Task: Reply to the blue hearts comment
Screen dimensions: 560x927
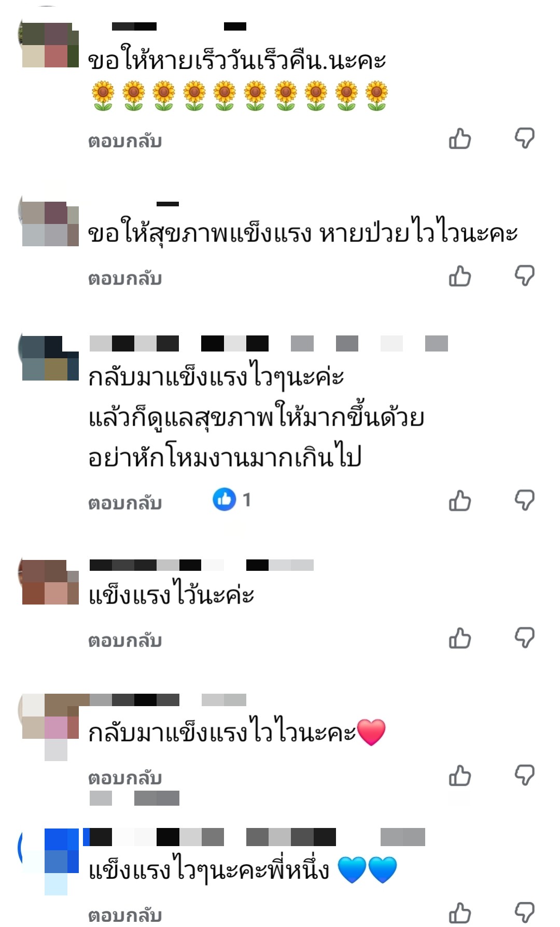Action: [125, 916]
